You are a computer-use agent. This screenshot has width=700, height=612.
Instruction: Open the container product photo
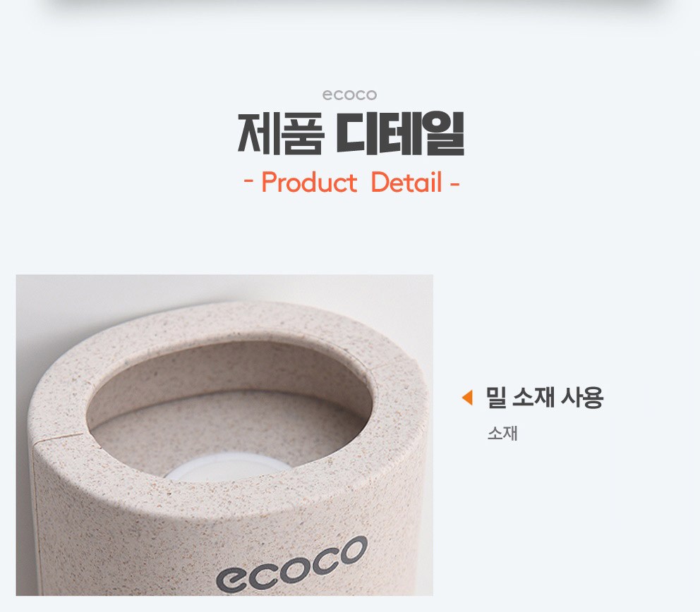pos(224,435)
